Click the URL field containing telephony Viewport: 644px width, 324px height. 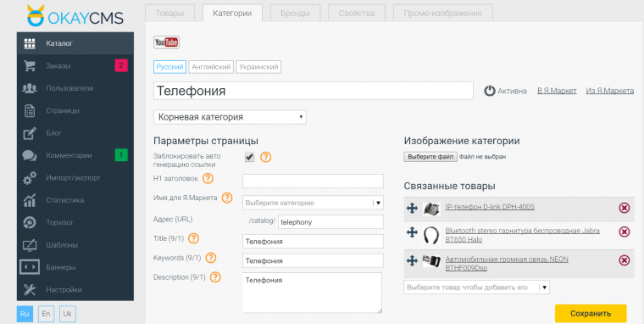tap(330, 221)
